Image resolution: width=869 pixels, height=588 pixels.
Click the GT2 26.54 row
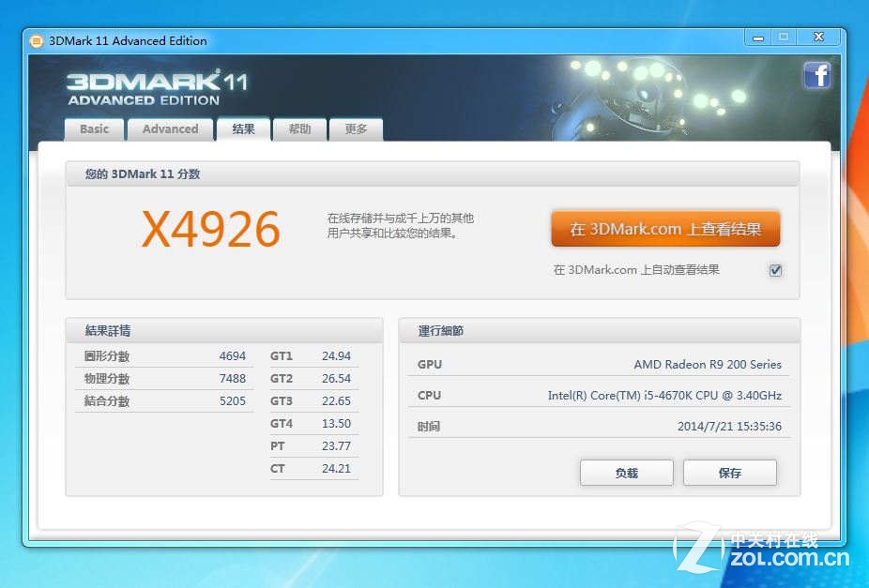(313, 379)
